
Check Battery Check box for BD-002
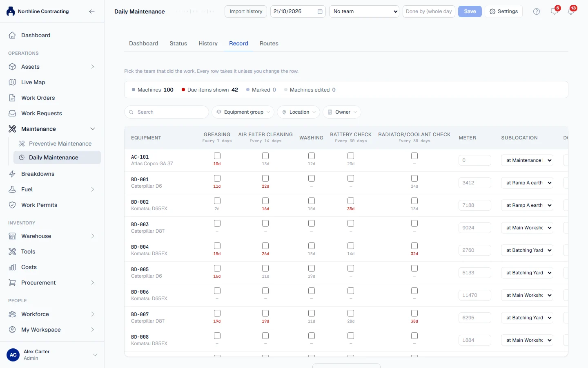coord(351,201)
